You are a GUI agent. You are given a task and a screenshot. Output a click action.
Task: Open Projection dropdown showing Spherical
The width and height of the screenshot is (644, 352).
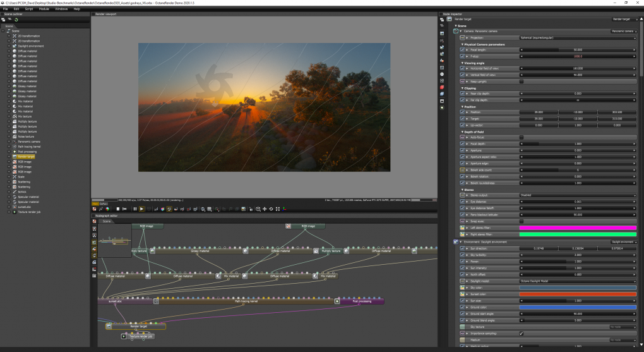click(x=578, y=38)
